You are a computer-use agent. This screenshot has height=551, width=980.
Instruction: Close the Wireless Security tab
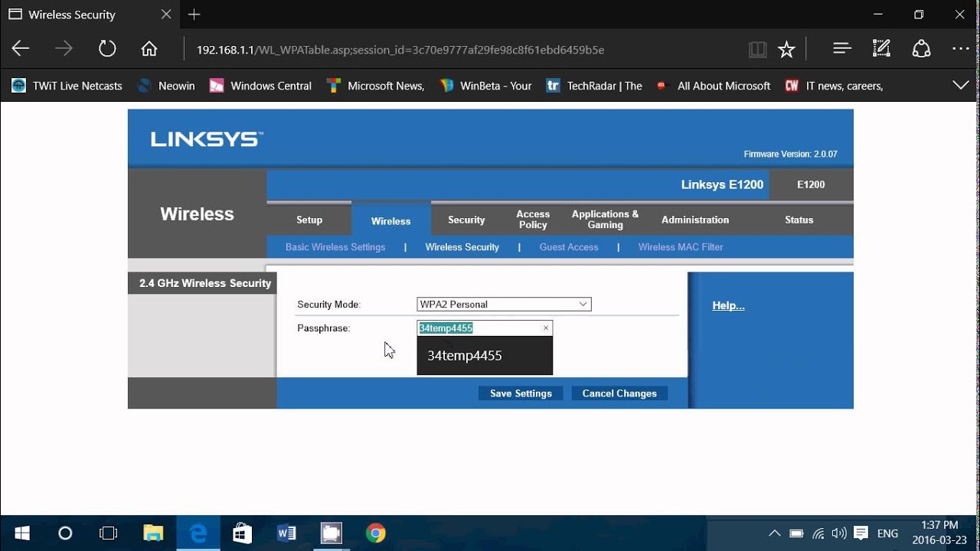pos(166,15)
